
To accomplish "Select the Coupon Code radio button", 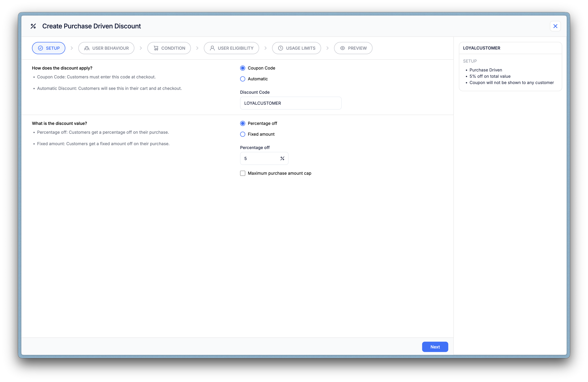I will (243, 68).
